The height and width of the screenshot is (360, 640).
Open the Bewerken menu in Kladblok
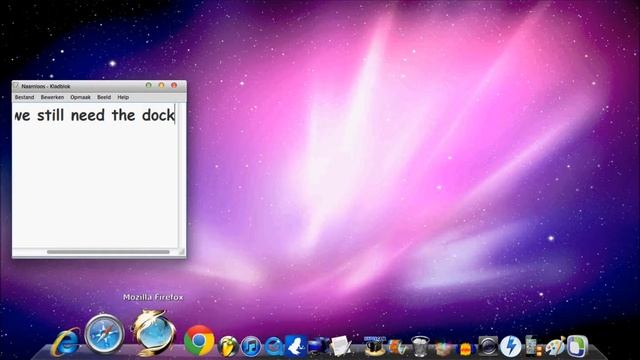point(52,97)
